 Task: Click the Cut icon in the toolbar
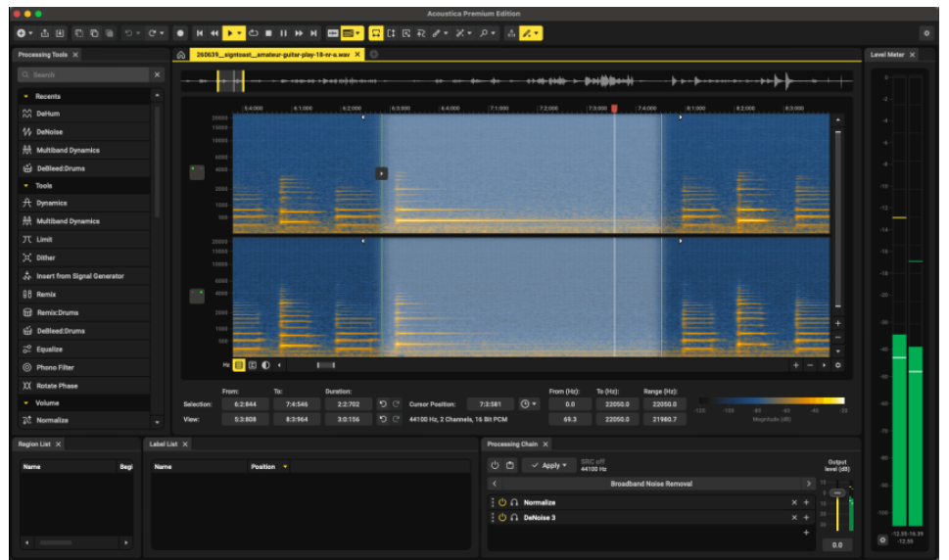point(78,33)
